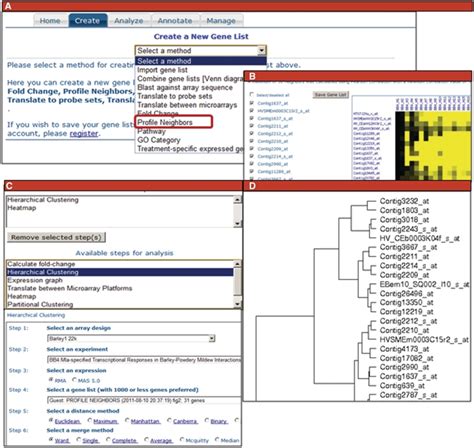Viewport: 474px width, 448px height.
Task: Click the available steps list's down arrow
Action: point(237,304)
